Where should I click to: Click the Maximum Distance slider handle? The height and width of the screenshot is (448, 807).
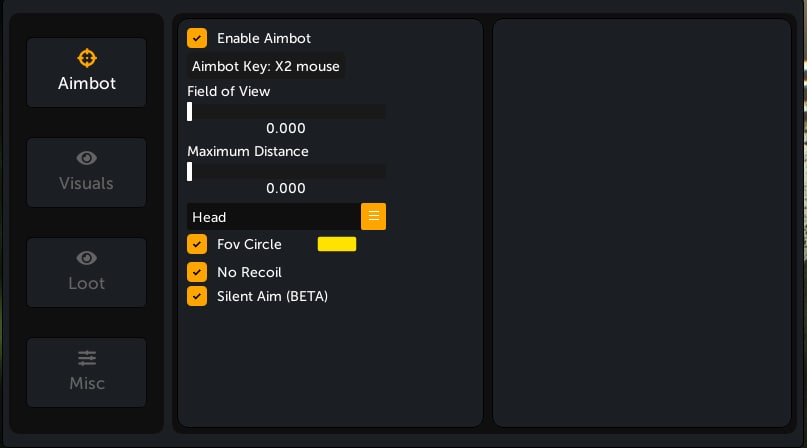(190, 172)
